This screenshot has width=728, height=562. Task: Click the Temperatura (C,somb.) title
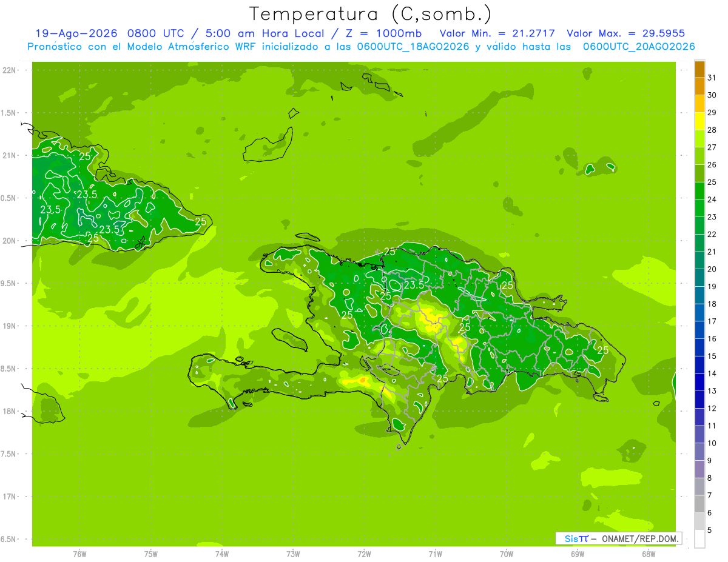[371, 13]
